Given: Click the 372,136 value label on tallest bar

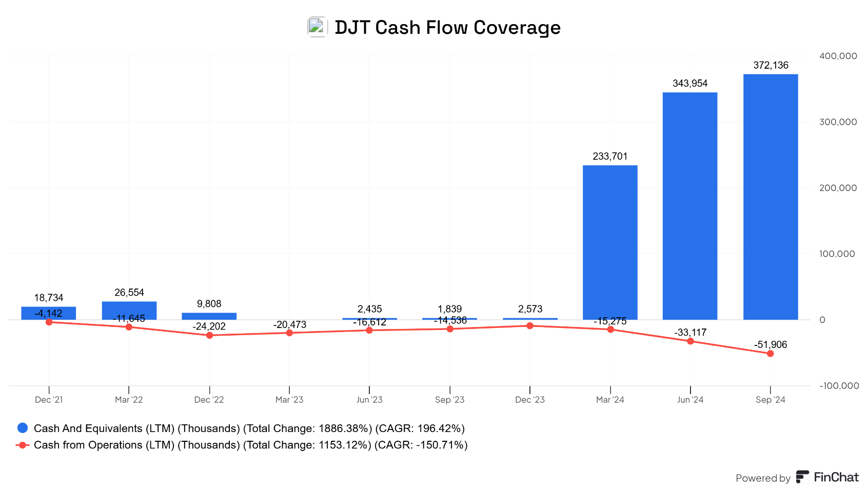Looking at the screenshot, I should point(770,65).
